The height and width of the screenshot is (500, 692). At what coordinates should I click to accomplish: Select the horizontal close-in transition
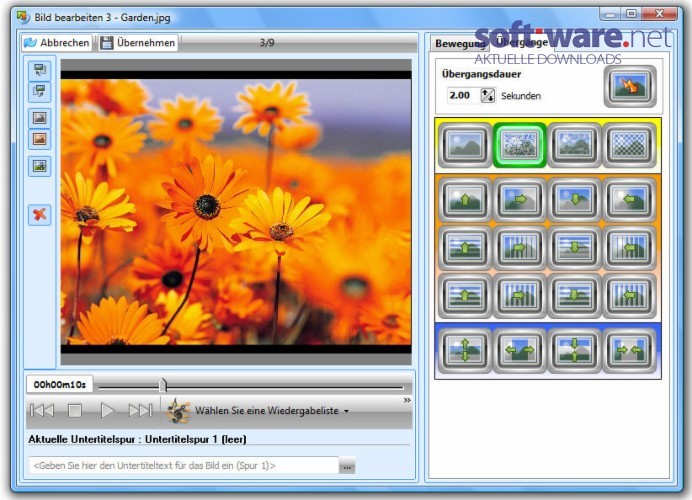click(629, 351)
